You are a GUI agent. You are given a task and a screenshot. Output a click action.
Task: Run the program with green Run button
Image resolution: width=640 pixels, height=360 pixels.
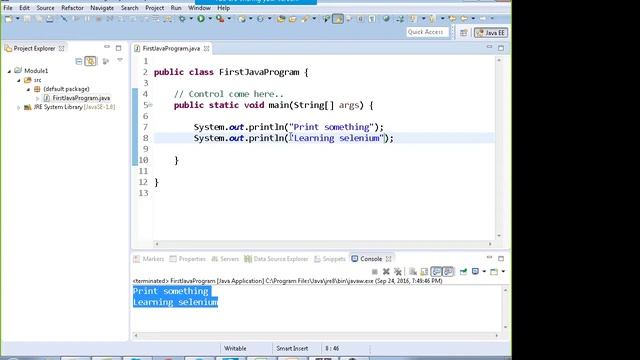tap(201, 19)
